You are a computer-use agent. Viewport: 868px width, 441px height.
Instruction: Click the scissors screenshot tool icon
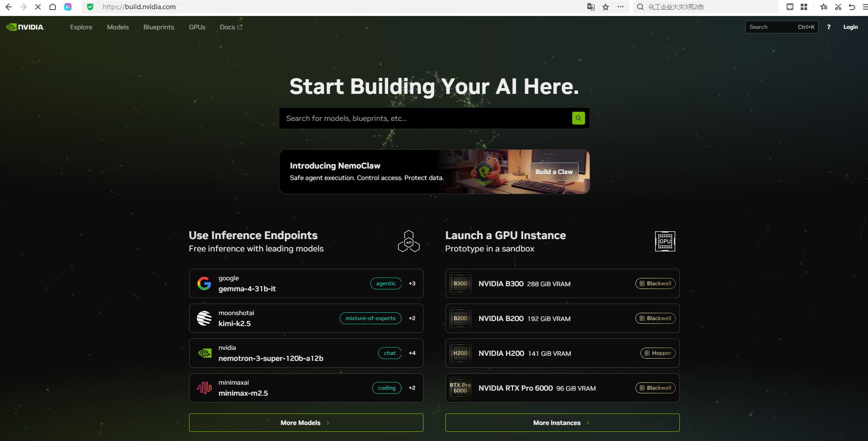[838, 7]
